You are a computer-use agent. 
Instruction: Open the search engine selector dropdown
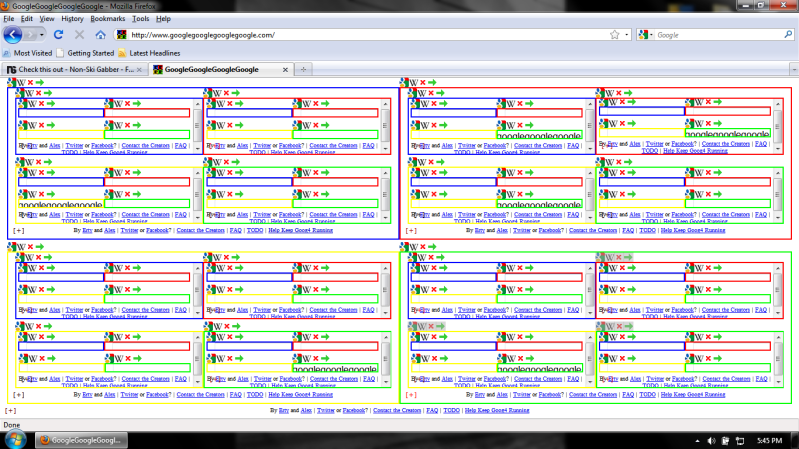646,34
